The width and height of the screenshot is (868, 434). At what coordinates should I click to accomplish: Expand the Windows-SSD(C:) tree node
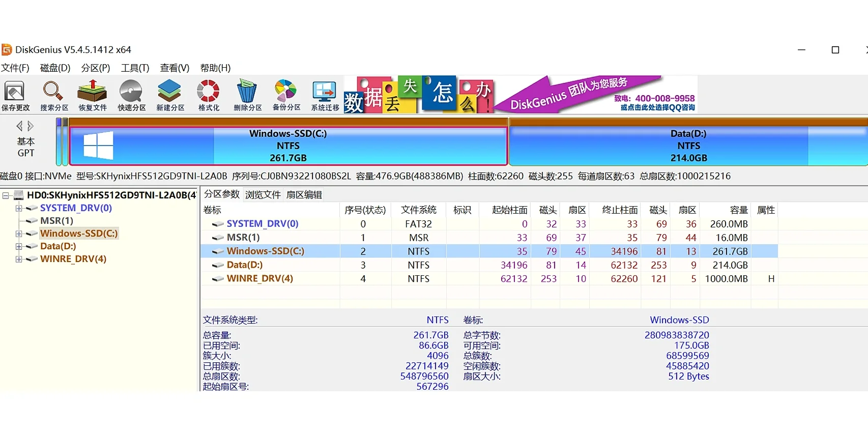pos(19,234)
